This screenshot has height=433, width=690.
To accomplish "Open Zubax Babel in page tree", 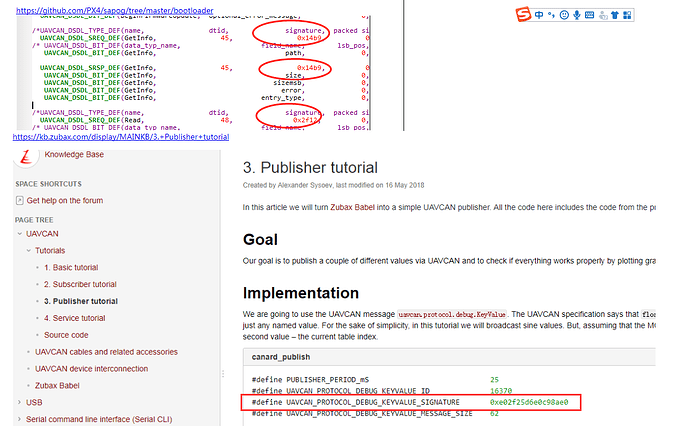I will (57, 385).
